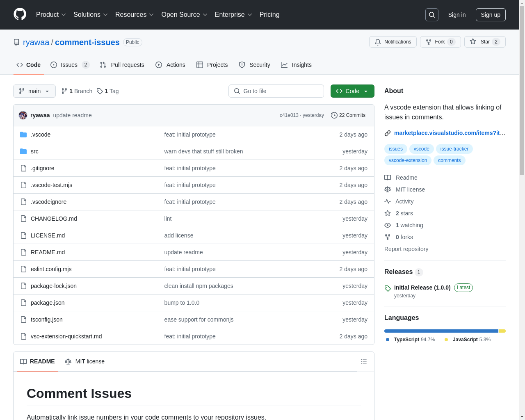Click the yellow JavaScript language bar segment
Viewport: 525px width, 420px height.
[x=502, y=331]
